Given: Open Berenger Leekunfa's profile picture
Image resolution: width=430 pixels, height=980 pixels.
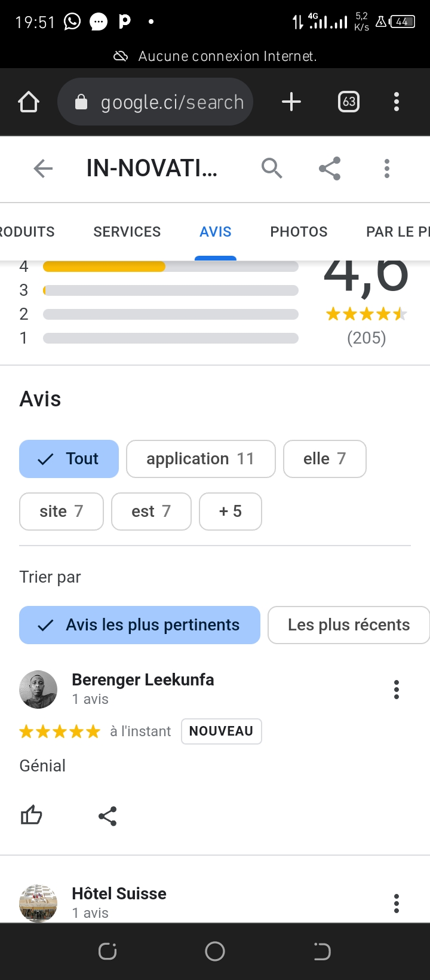Looking at the screenshot, I should tap(38, 690).
